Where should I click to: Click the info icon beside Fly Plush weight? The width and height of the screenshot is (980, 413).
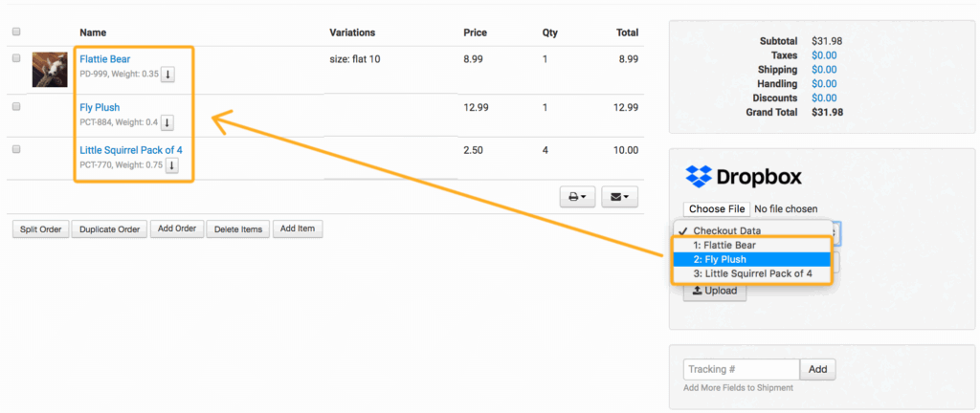click(x=167, y=122)
